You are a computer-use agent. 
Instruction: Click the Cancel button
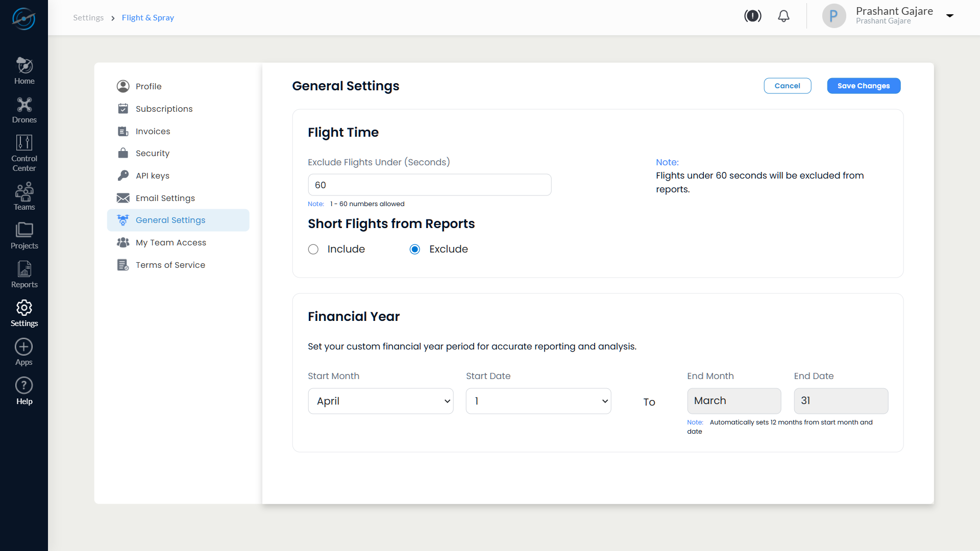787,86
